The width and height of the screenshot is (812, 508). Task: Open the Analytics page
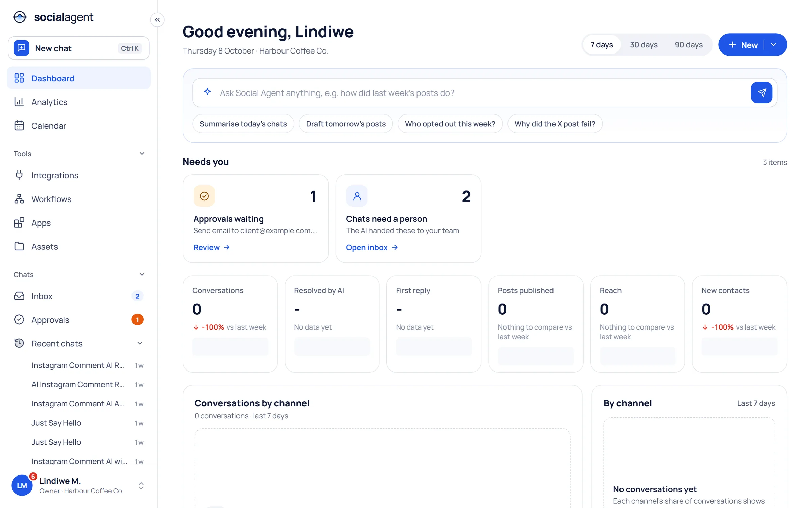pyautogui.click(x=78, y=102)
